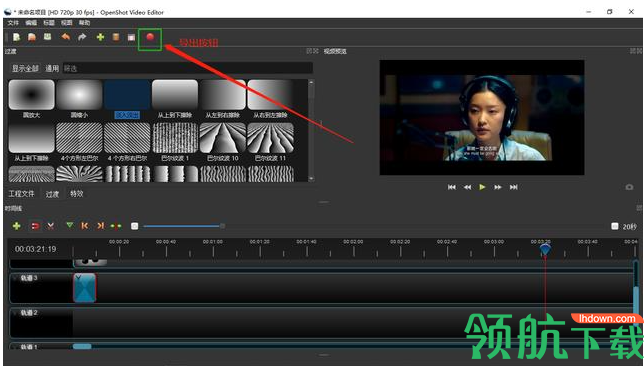Click the New Project toolbar icon

tap(16, 37)
